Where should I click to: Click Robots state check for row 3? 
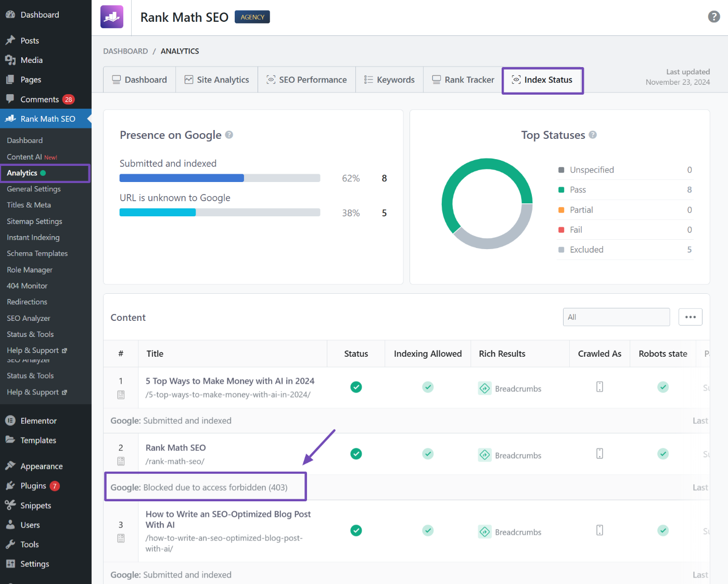coord(663,530)
